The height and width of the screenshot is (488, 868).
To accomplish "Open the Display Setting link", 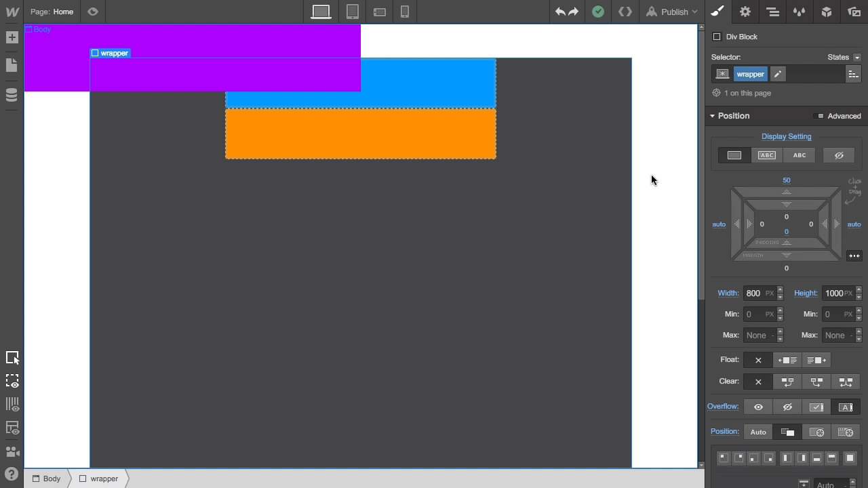I will tap(786, 136).
